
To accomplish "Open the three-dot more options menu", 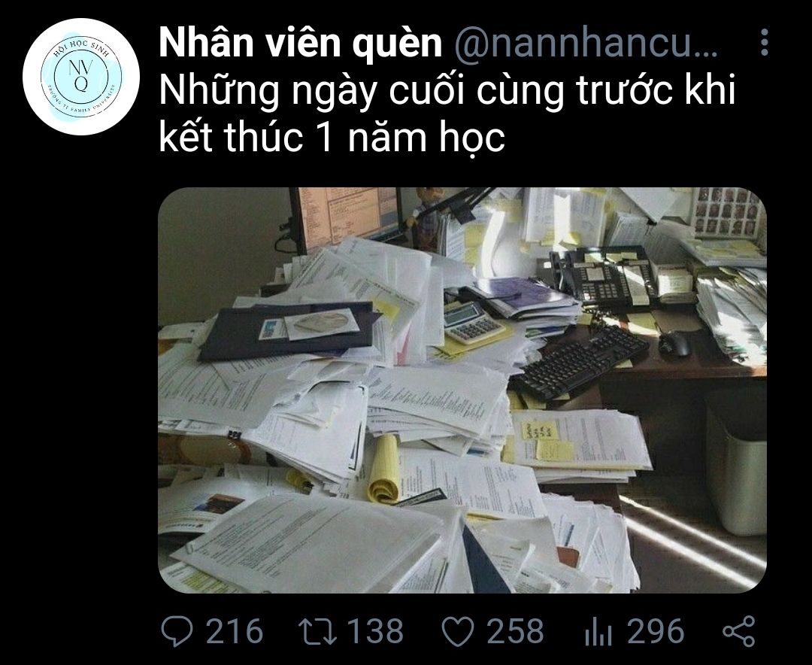I will (x=765, y=42).
